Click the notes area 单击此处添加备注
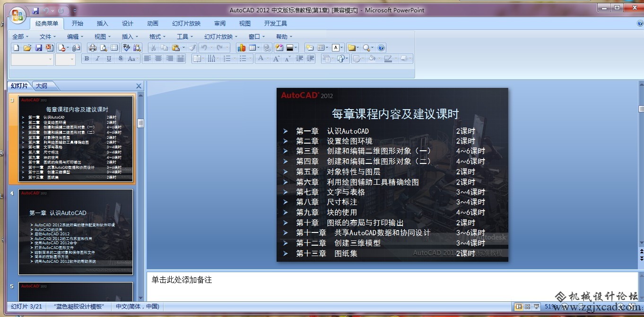Screen dimensions: 644x317 click(392, 286)
